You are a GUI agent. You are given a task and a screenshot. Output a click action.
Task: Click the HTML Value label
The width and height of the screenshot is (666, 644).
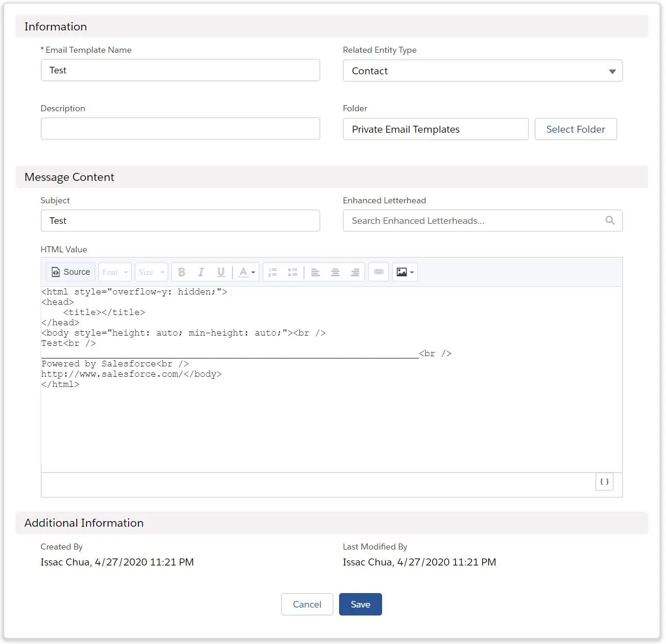pos(64,250)
